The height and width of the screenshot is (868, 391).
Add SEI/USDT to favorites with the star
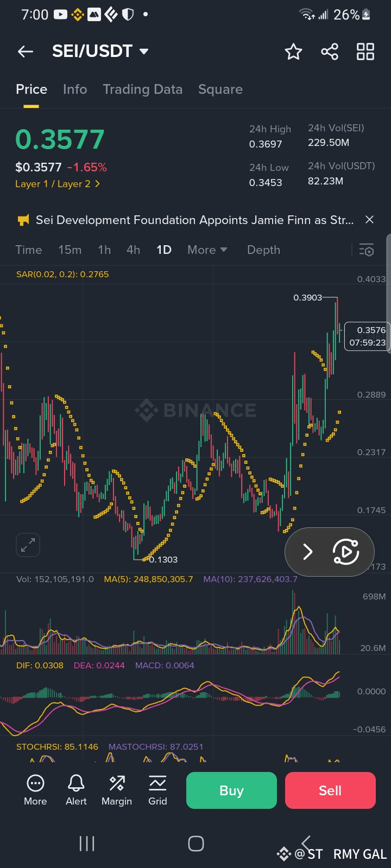[293, 52]
